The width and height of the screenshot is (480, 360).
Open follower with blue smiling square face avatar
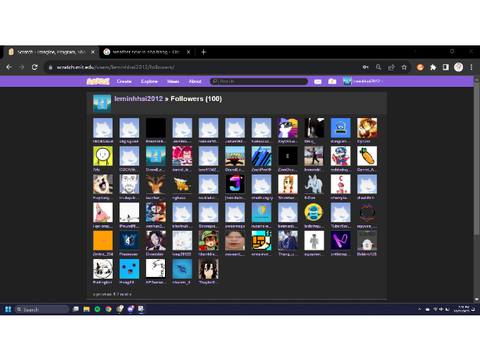pyautogui.click(x=129, y=269)
